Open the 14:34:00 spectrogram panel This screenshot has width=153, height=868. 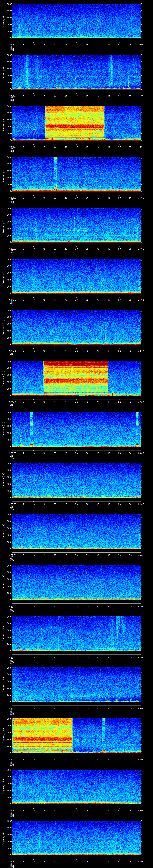click(76, 276)
